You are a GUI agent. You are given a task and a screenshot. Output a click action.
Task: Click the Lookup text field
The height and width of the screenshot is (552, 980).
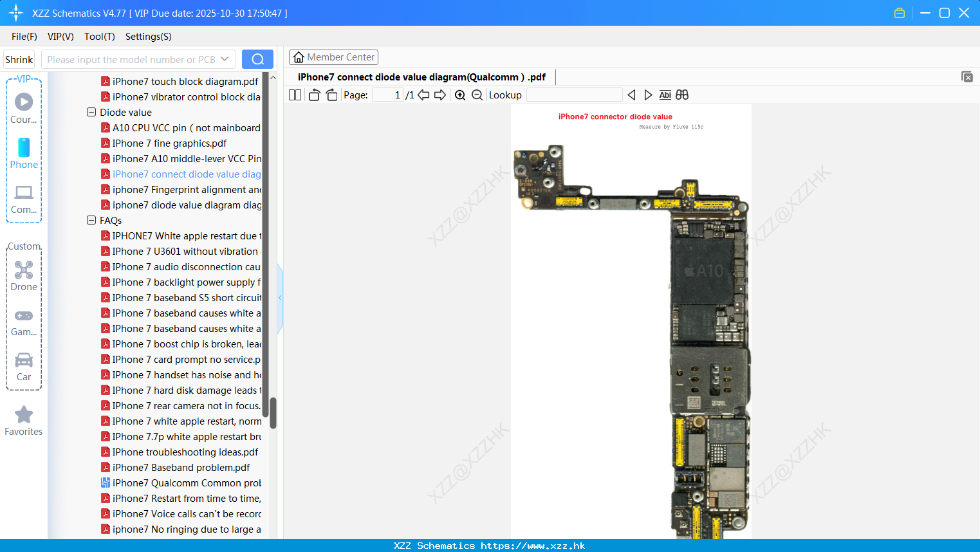point(574,95)
